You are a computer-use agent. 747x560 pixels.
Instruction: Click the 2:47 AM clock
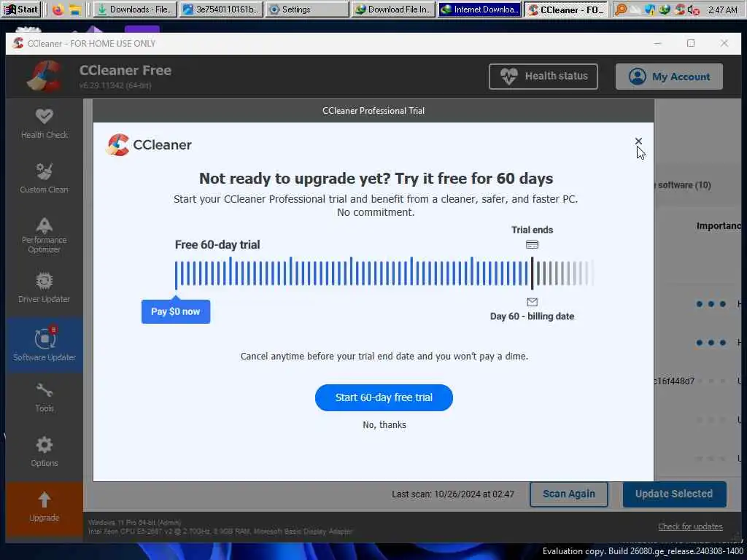point(722,9)
